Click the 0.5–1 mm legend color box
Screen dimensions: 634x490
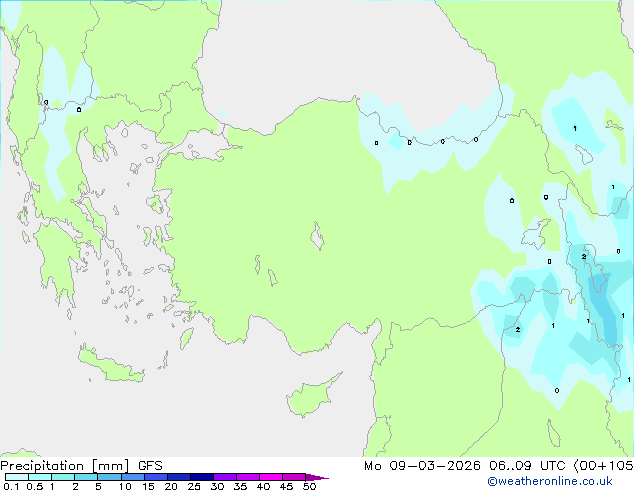pos(40,477)
